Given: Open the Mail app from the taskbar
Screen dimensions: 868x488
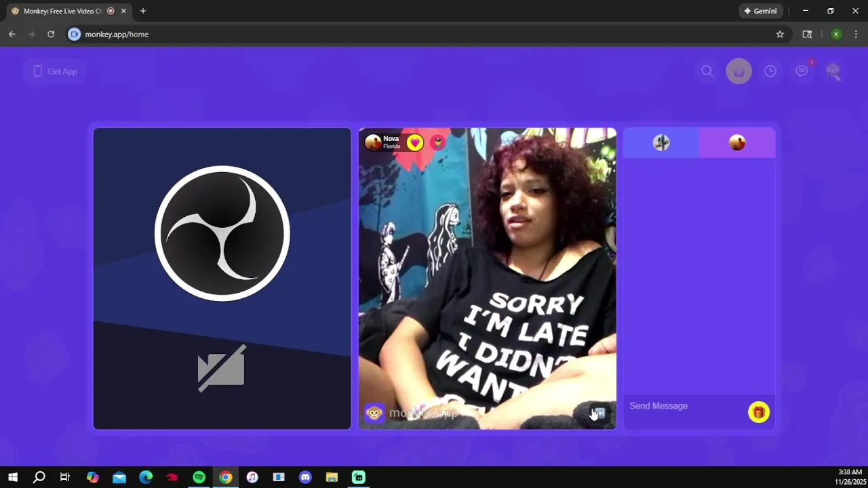Looking at the screenshot, I should tap(119, 477).
